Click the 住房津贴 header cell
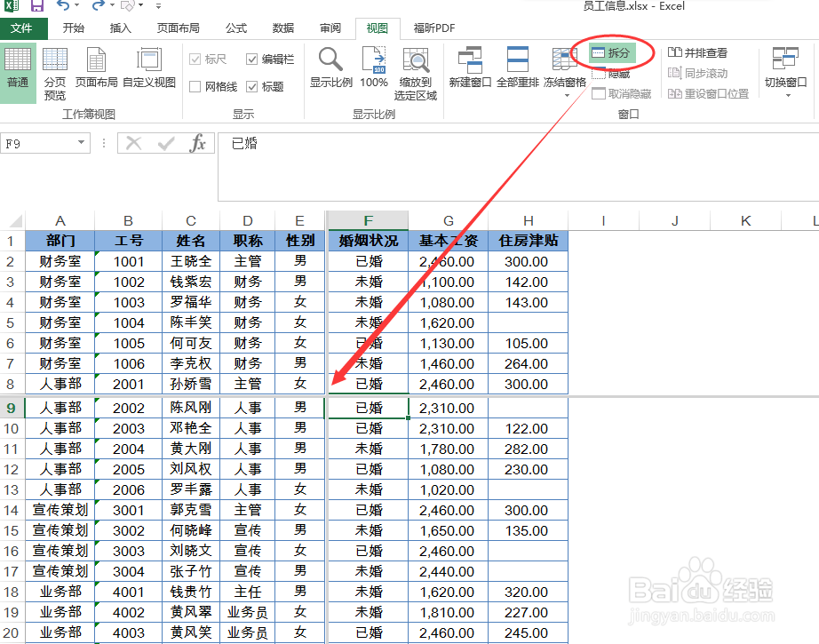This screenshot has width=819, height=644. point(528,241)
